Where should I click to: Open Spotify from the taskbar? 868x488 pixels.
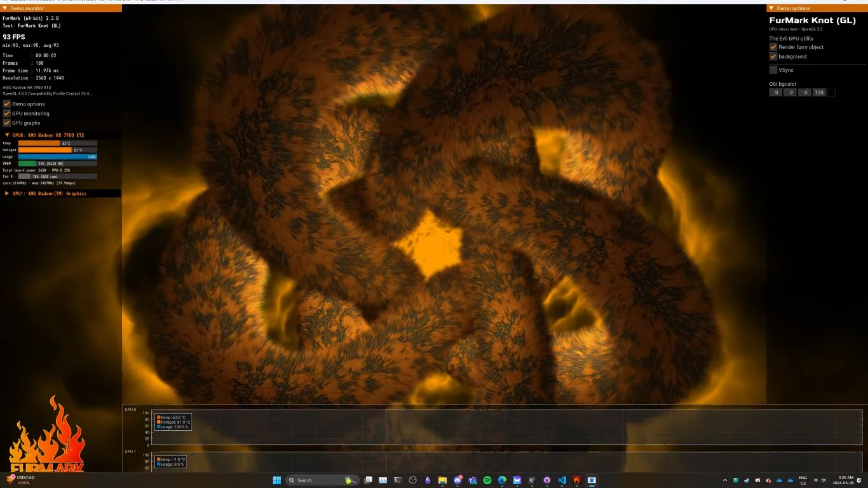tap(487, 480)
